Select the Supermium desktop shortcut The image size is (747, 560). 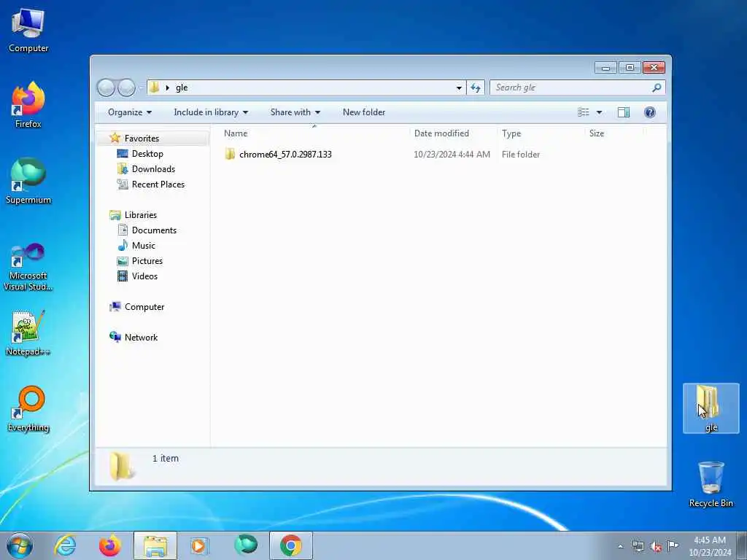click(x=28, y=181)
